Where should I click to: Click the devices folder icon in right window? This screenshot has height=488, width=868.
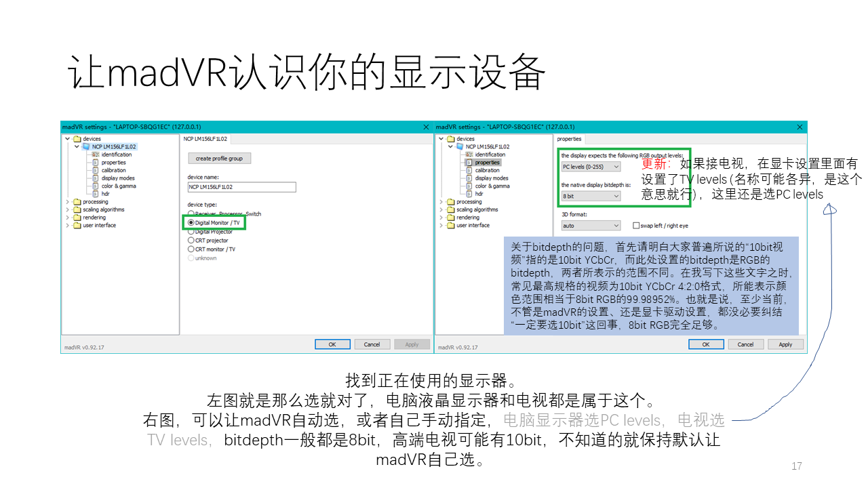click(x=451, y=139)
